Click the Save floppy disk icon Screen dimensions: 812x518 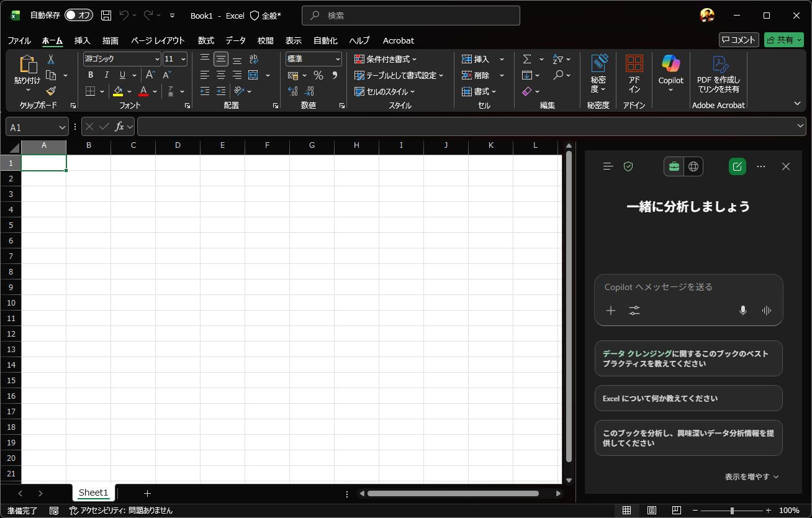106,16
